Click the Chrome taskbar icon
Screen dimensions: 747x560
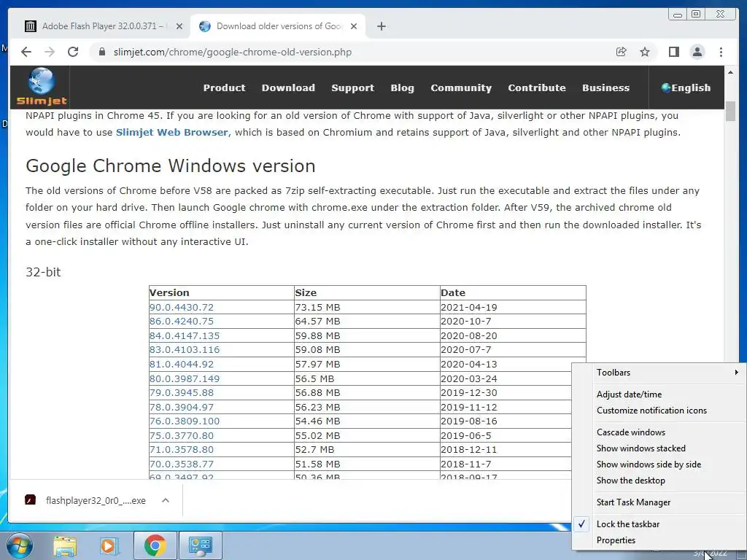(x=155, y=545)
